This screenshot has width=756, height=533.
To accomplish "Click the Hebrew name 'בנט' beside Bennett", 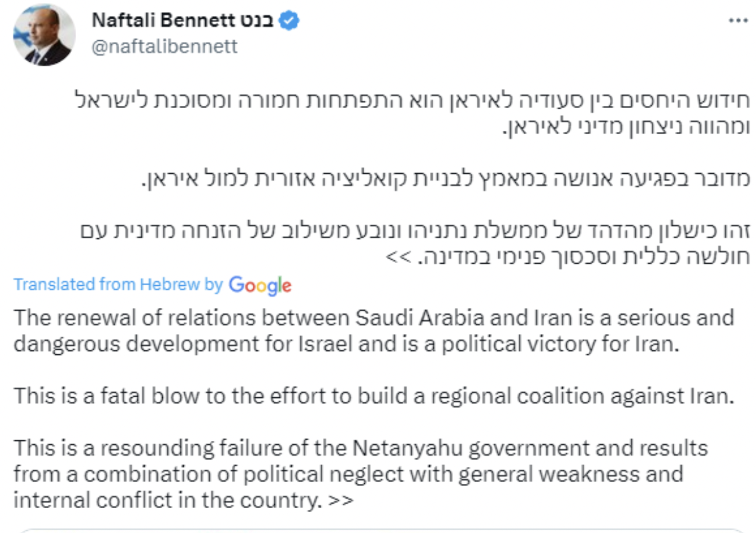I will [x=257, y=21].
